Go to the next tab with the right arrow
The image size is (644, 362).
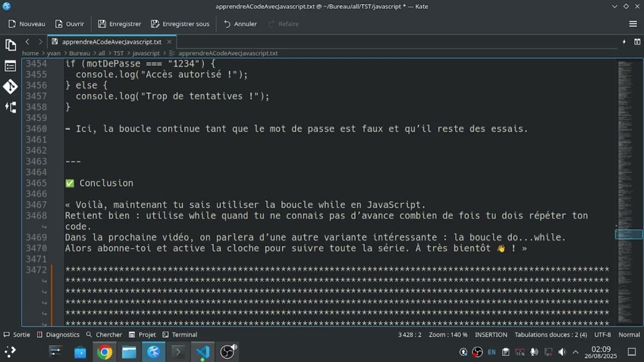pos(40,42)
